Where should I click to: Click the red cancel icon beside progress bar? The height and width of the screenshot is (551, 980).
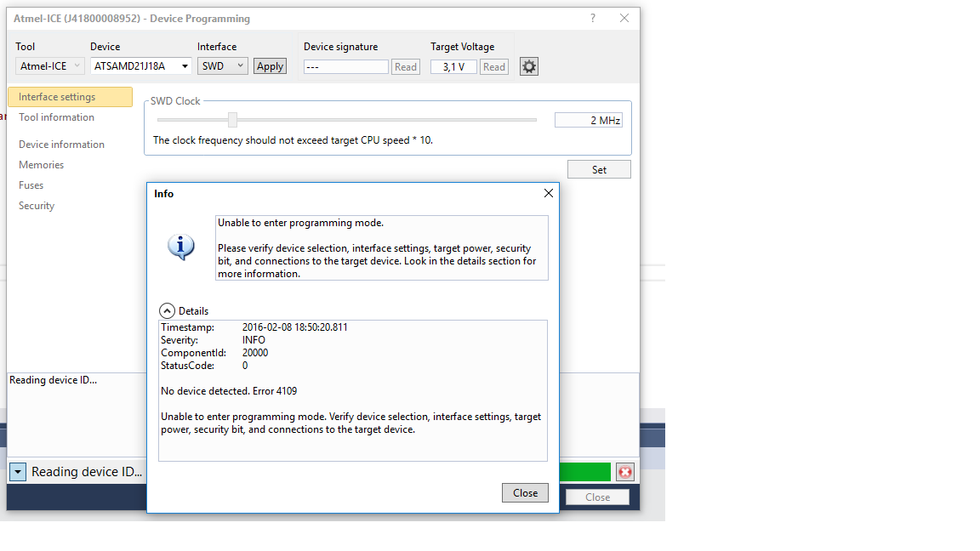(625, 472)
